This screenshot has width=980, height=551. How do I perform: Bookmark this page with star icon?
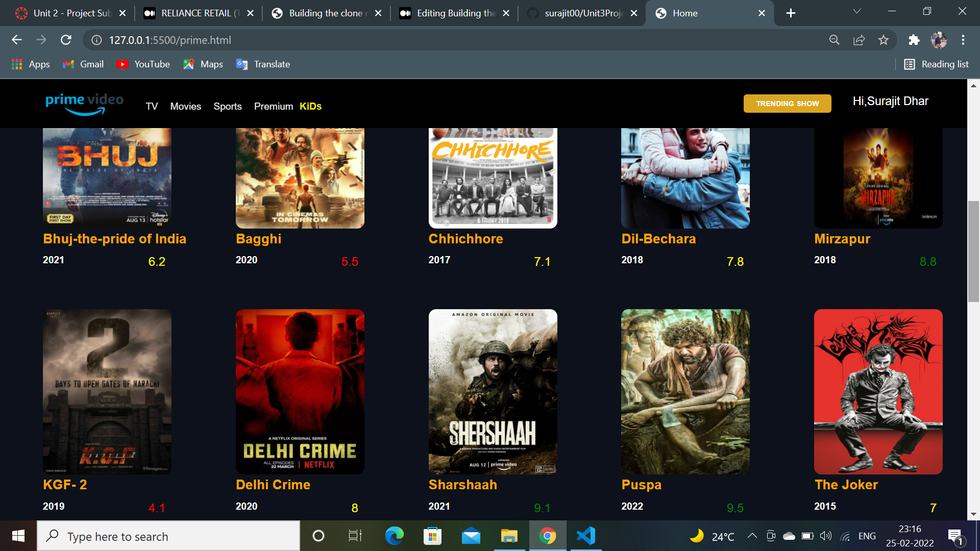tap(884, 40)
